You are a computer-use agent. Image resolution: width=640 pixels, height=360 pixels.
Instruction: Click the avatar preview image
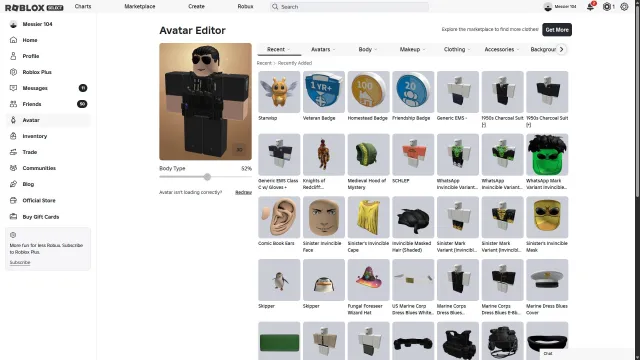coord(205,101)
